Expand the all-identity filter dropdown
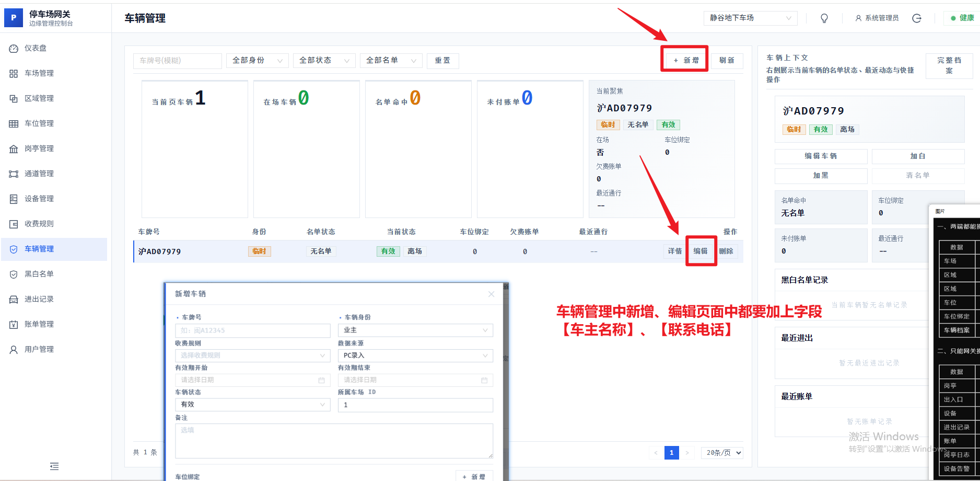The image size is (980, 481). click(257, 61)
